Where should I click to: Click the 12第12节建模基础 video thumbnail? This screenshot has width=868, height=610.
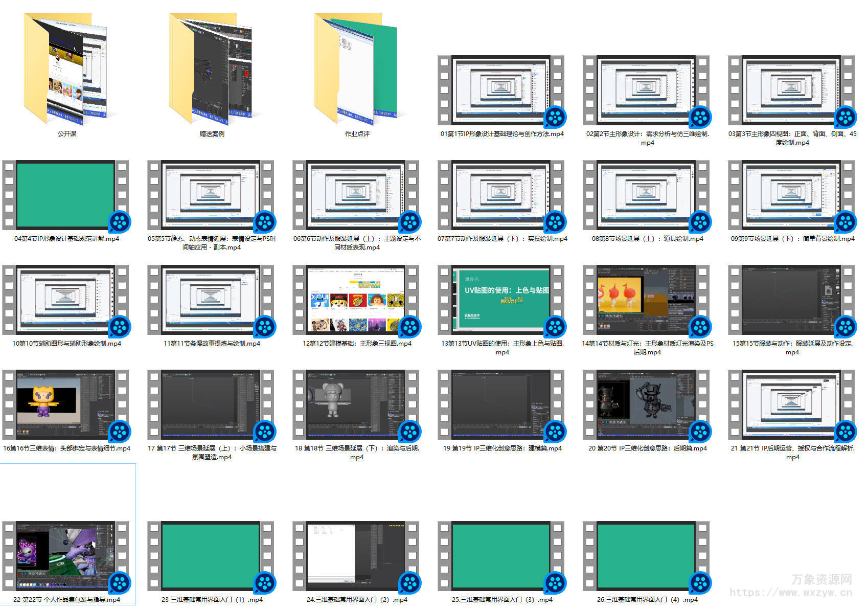point(356,300)
